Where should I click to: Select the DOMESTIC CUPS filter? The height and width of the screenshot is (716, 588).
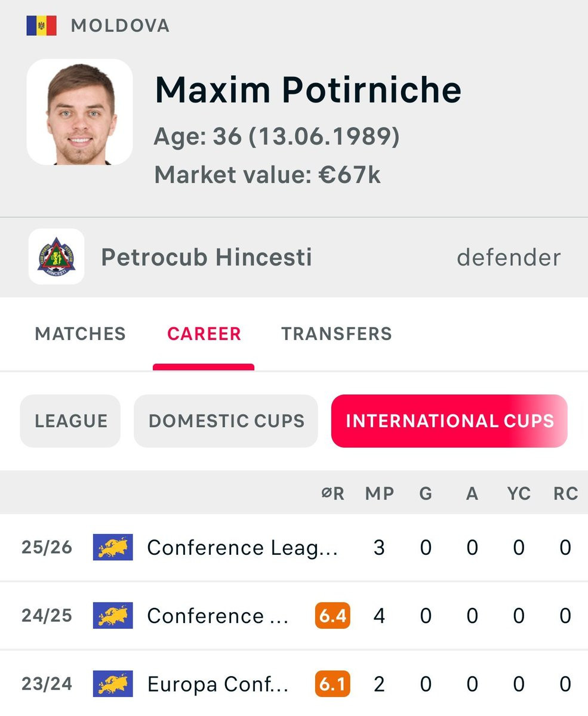tap(226, 421)
